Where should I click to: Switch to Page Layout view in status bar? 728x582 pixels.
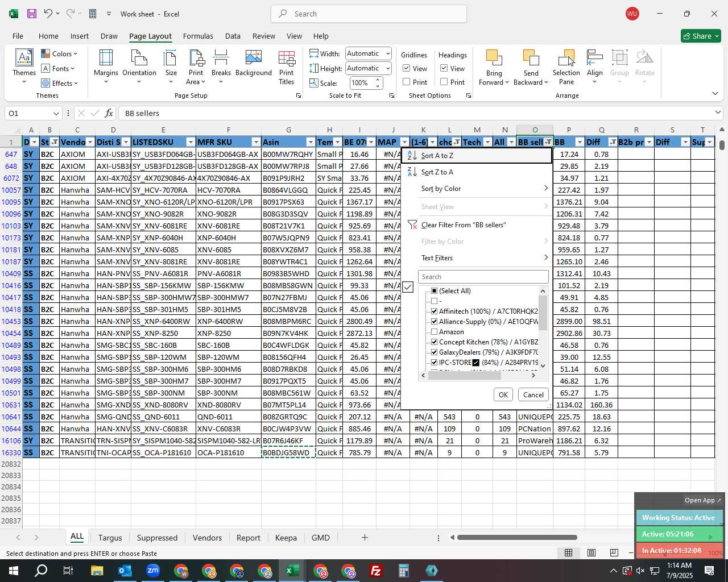pyautogui.click(x=591, y=552)
